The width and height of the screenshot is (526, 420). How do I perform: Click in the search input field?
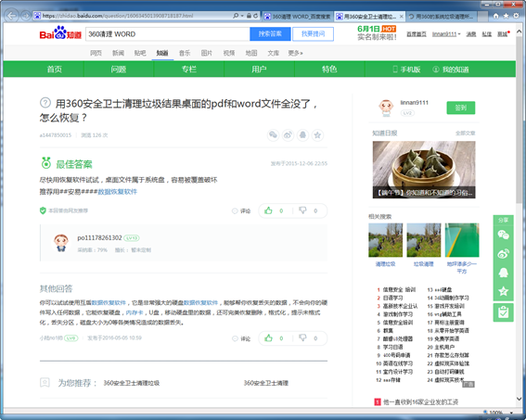(x=168, y=34)
